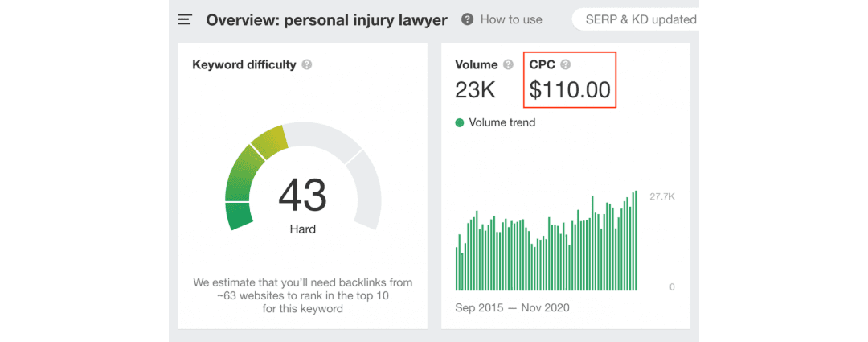Screen dimensions: 868x342
Task: Click the Keyword difficulty heading
Action: 244,64
